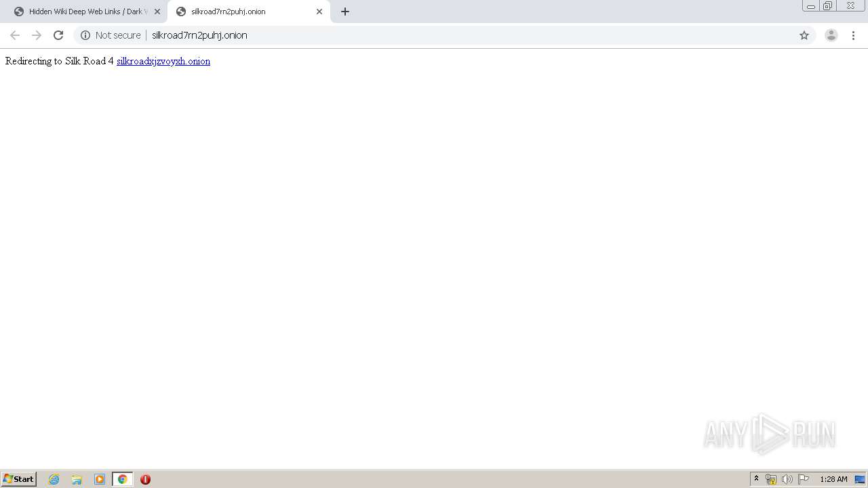Show hidden system tray icons
The width and height of the screenshot is (868, 488).
[757, 479]
